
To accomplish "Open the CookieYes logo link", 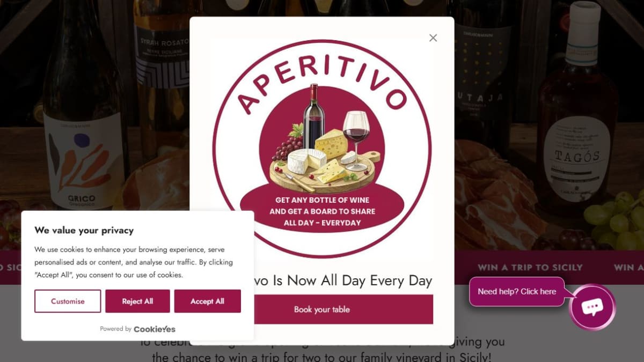I will (x=155, y=329).
